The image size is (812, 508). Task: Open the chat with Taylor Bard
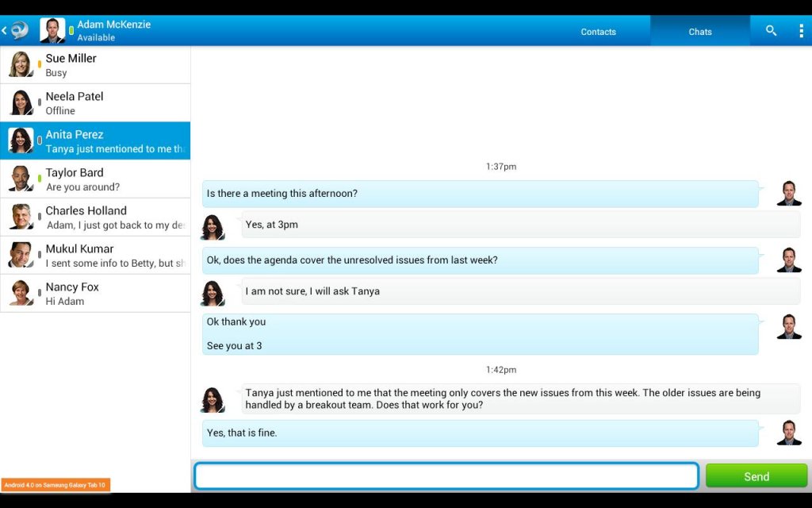coord(95,179)
